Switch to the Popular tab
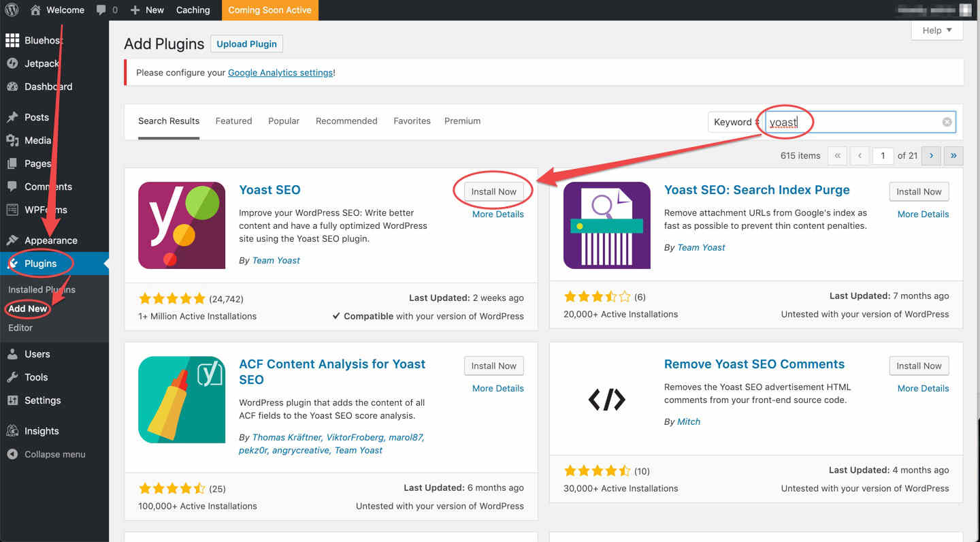980x542 pixels. tap(284, 121)
